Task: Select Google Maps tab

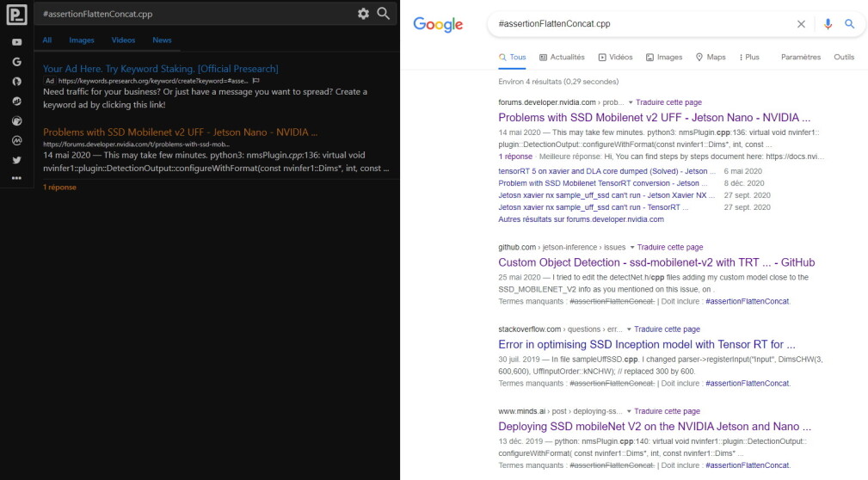Action: pos(711,57)
